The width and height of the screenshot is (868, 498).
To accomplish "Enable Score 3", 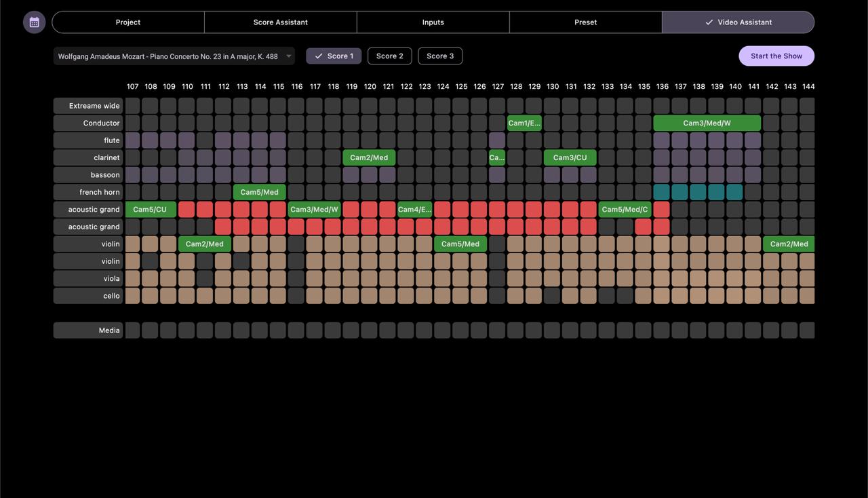I will click(x=439, y=56).
